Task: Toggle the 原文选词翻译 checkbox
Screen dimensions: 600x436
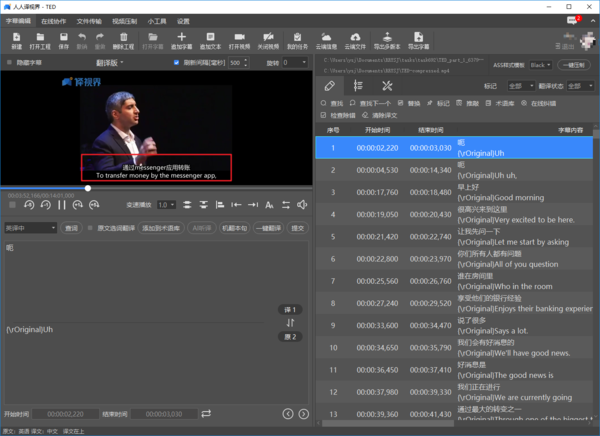Action: tap(90, 228)
